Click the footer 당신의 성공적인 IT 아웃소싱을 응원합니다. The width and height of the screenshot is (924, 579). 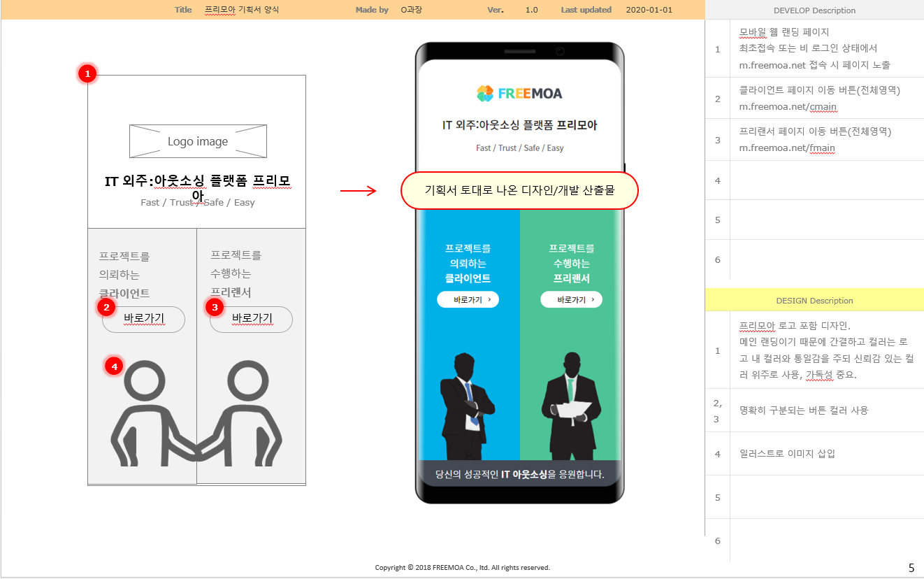coord(519,474)
